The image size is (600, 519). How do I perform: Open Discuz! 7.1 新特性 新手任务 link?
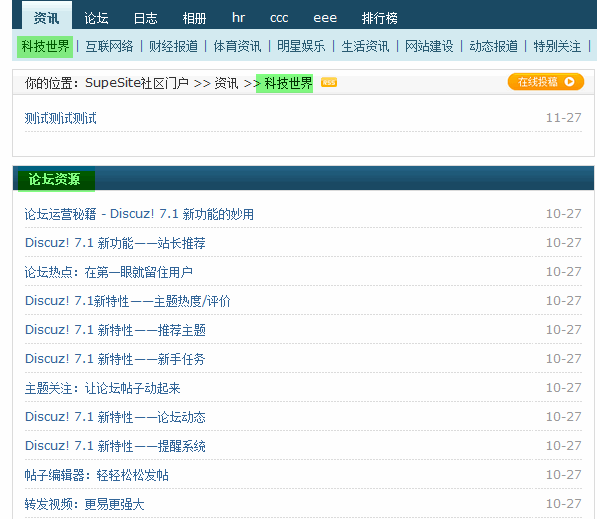115,359
